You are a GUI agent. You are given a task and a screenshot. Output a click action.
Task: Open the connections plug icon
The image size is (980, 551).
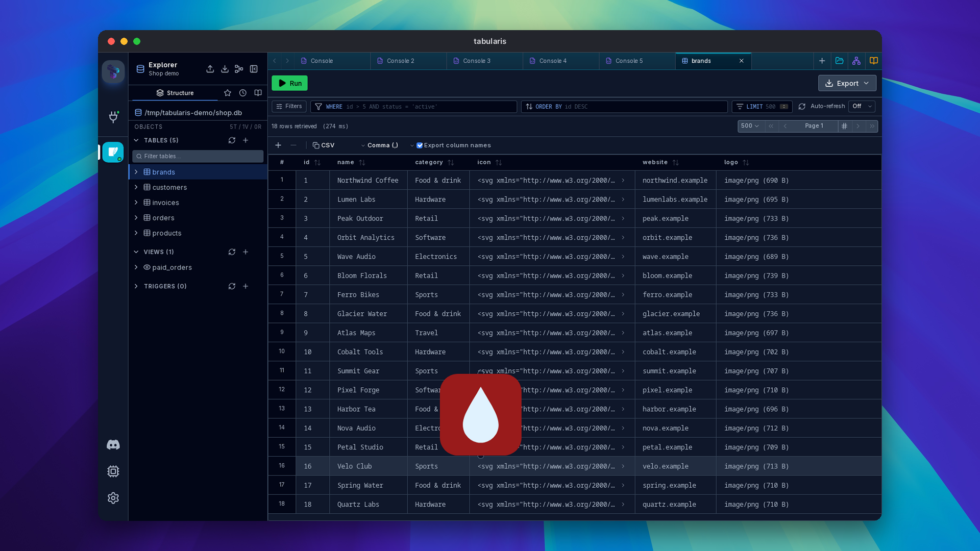(113, 117)
